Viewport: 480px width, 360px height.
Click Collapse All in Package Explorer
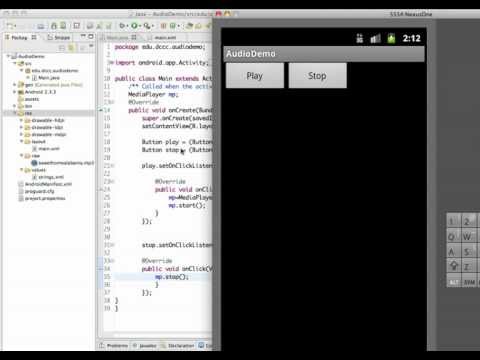point(62,48)
